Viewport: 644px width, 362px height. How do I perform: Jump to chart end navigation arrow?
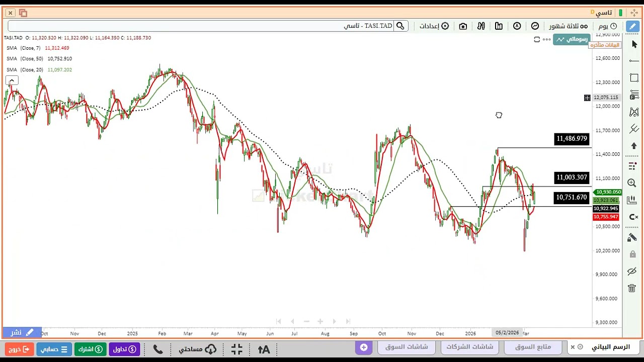pyautogui.click(x=348, y=321)
